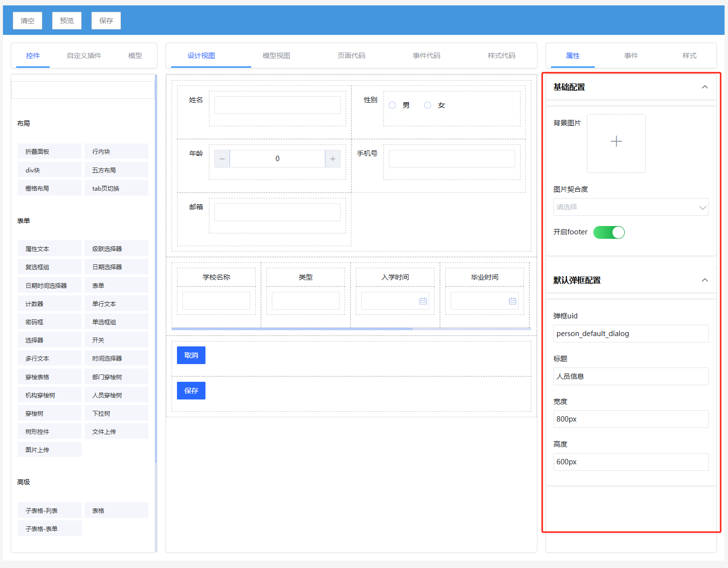The width and height of the screenshot is (728, 568).
Task: Pick the 折叠面板 layout control
Action: [x=49, y=152]
